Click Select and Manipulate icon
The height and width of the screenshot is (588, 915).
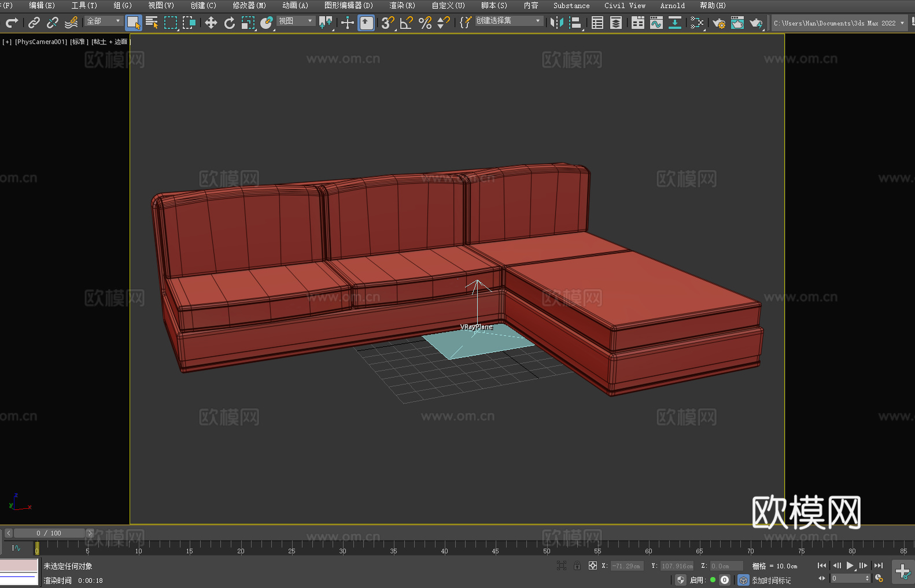click(x=347, y=23)
